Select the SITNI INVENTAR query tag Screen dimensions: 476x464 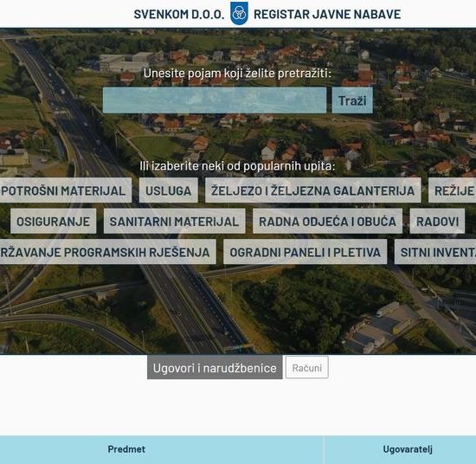435,252
